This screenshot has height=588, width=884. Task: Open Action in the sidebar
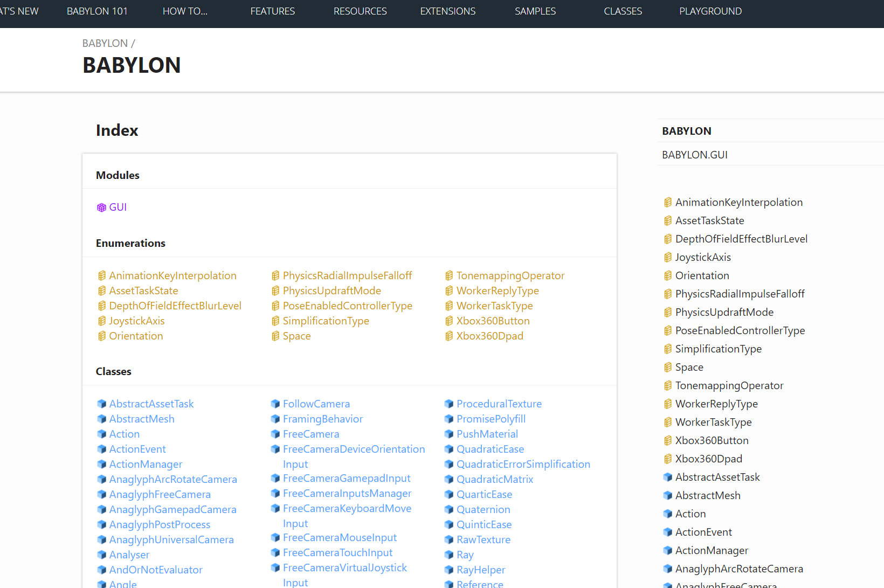tap(690, 514)
